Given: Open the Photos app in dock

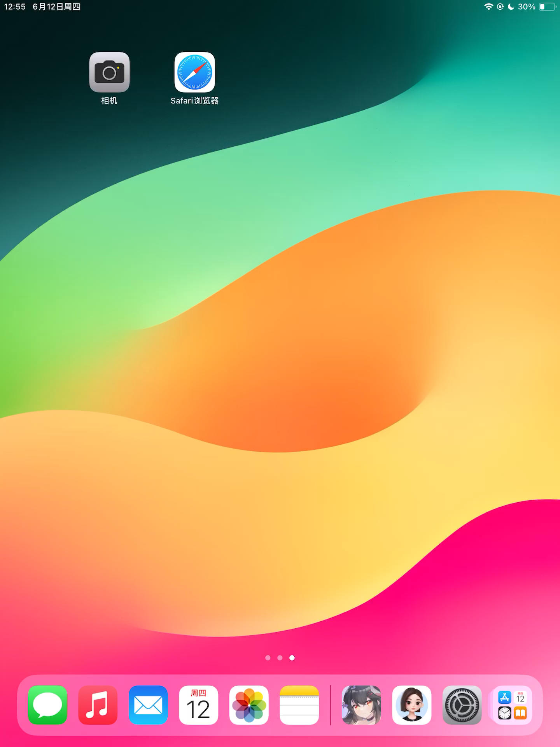Looking at the screenshot, I should 249,705.
